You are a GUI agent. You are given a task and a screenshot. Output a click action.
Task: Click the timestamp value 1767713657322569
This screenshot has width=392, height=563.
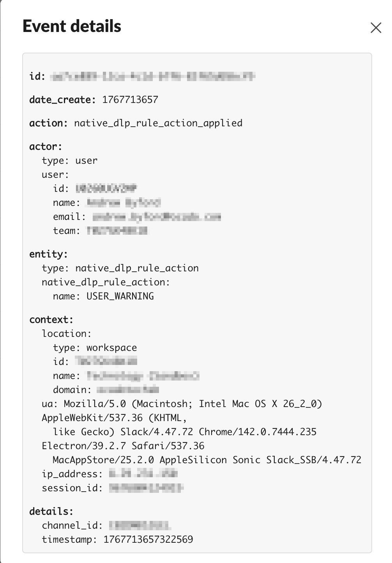pyautogui.click(x=148, y=540)
